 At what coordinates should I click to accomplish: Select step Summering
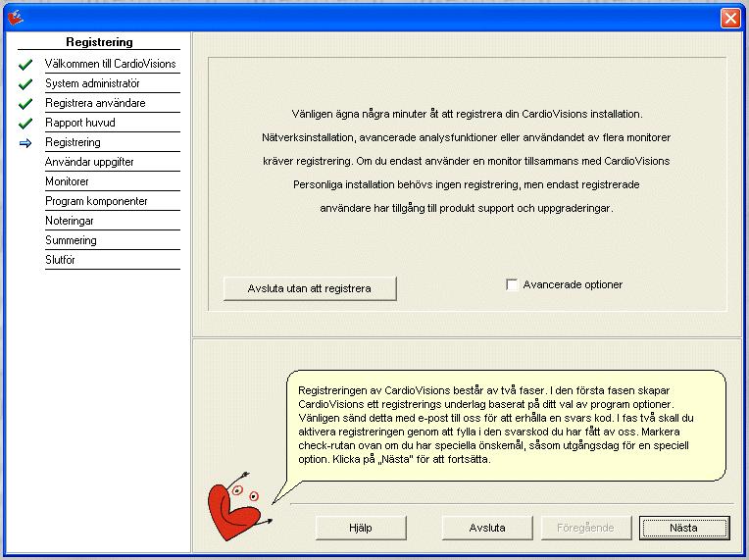(71, 240)
